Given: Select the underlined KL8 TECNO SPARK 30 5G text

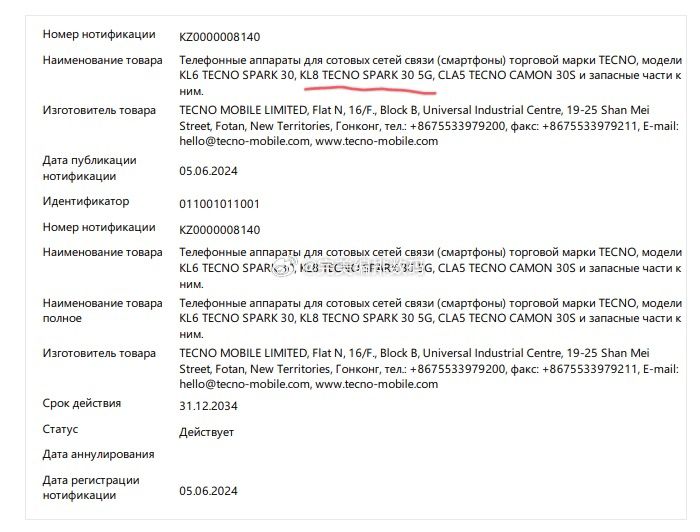Looking at the screenshot, I should click(x=366, y=75).
